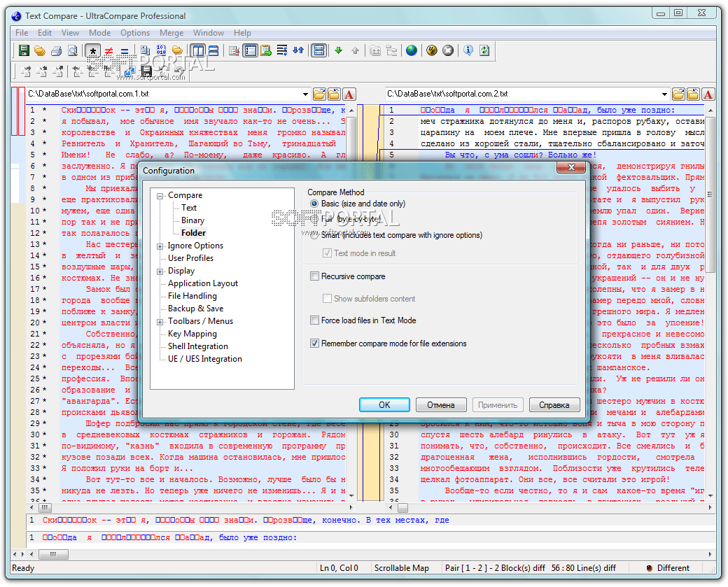Expand the Display tree node

[x=160, y=271]
